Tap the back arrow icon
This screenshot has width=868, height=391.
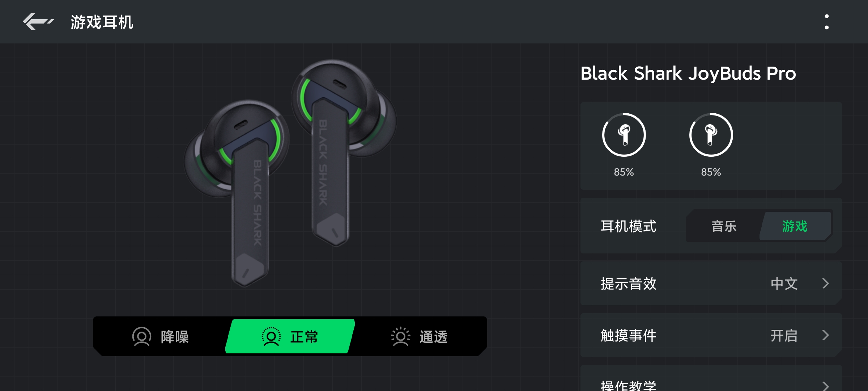click(x=38, y=22)
